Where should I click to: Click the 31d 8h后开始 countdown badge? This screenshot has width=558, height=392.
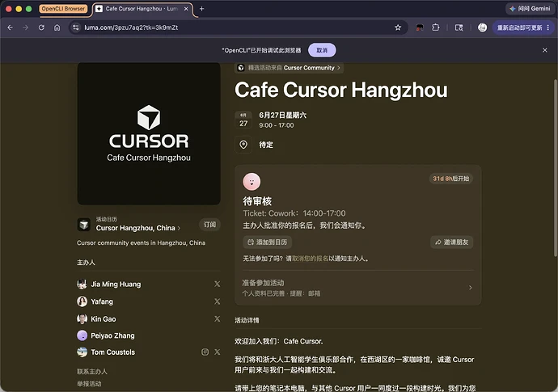[451, 178]
